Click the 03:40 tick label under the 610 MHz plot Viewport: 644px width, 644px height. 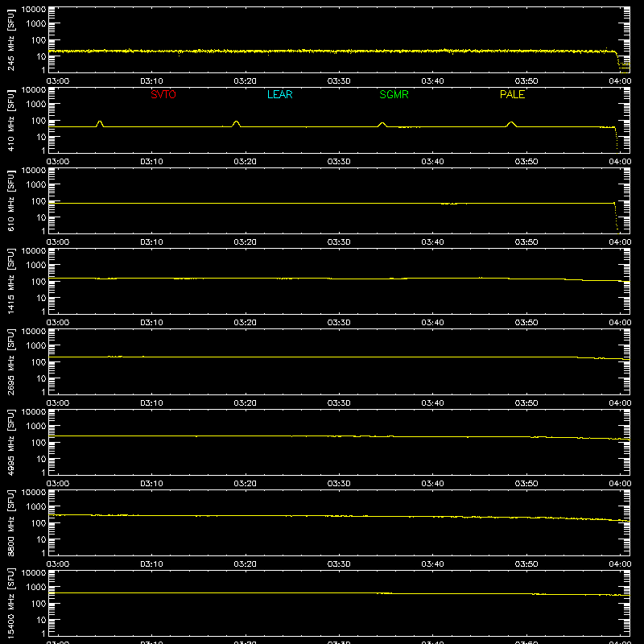pyautogui.click(x=432, y=242)
